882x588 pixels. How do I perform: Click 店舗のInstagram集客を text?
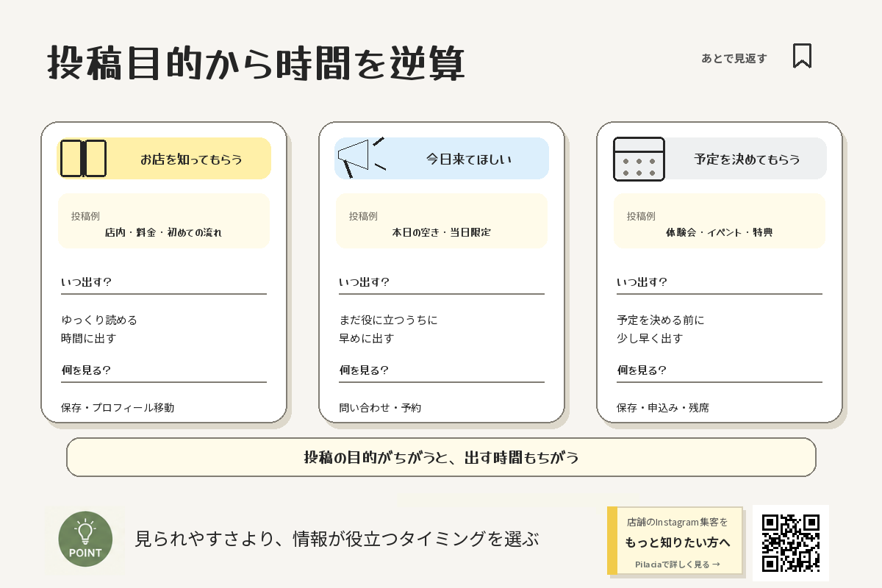(678, 523)
